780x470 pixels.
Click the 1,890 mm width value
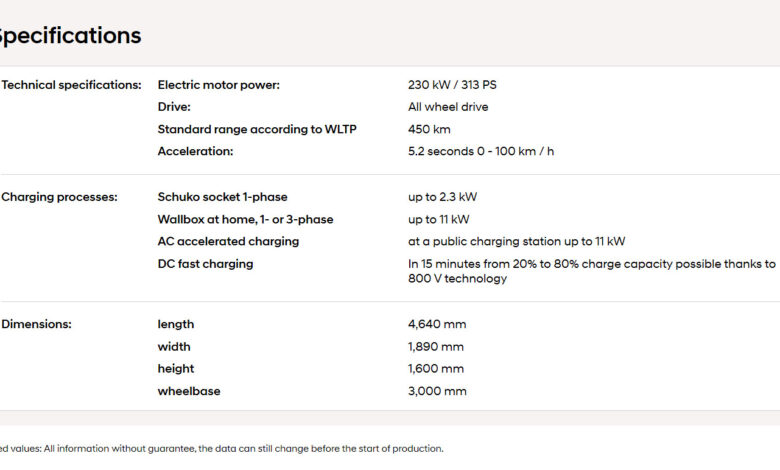(436, 346)
